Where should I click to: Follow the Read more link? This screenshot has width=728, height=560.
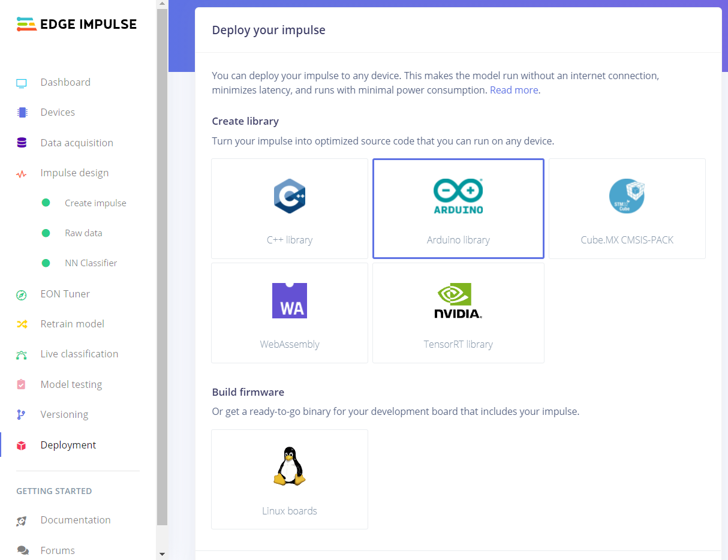pos(514,90)
